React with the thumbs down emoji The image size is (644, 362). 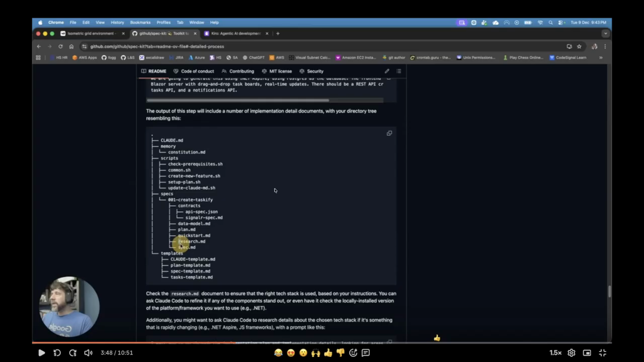click(x=341, y=353)
